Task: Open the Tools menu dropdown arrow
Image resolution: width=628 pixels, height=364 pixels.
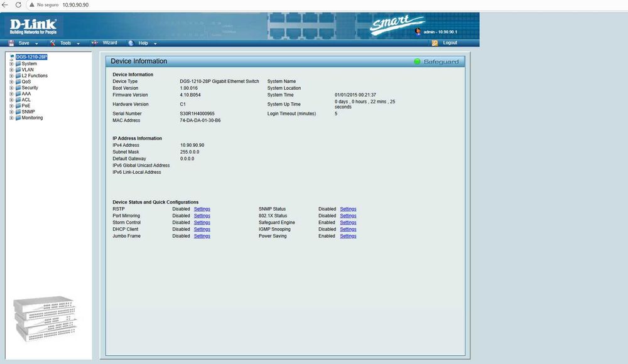Action: (x=78, y=43)
